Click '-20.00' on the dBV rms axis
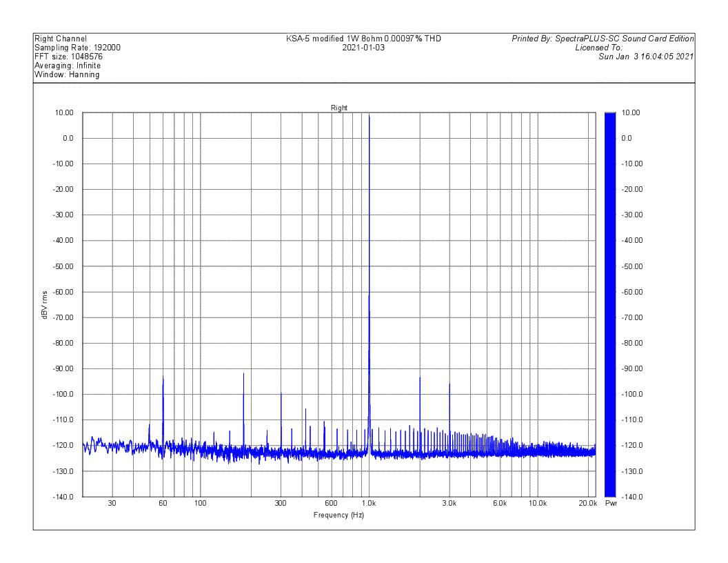The height and width of the screenshot is (563, 728). pyautogui.click(x=63, y=189)
